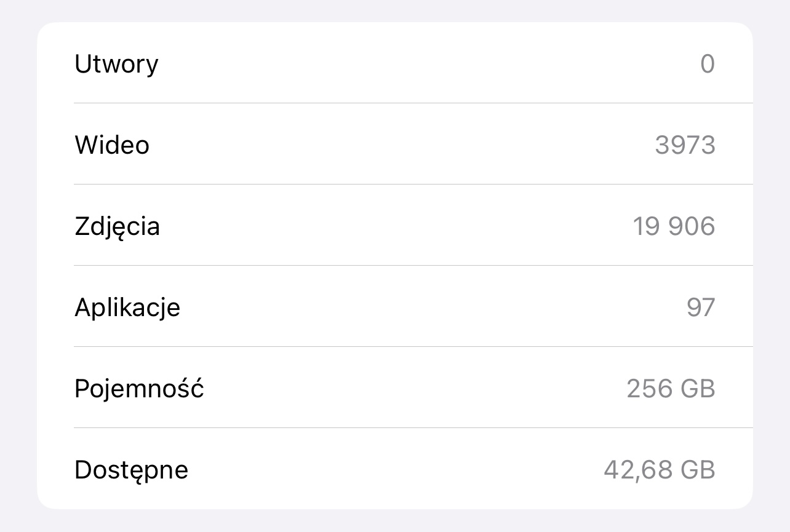This screenshot has height=532, width=790.
Task: Select the Utwory count value 0
Action: coord(708,64)
